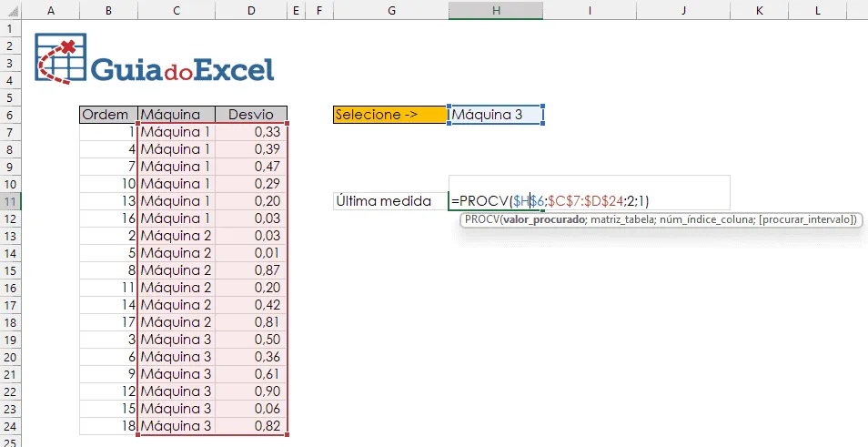Viewport: 868px width, 447px height.
Task: Select Máquina 3 cell in row 24
Action: click(x=177, y=426)
